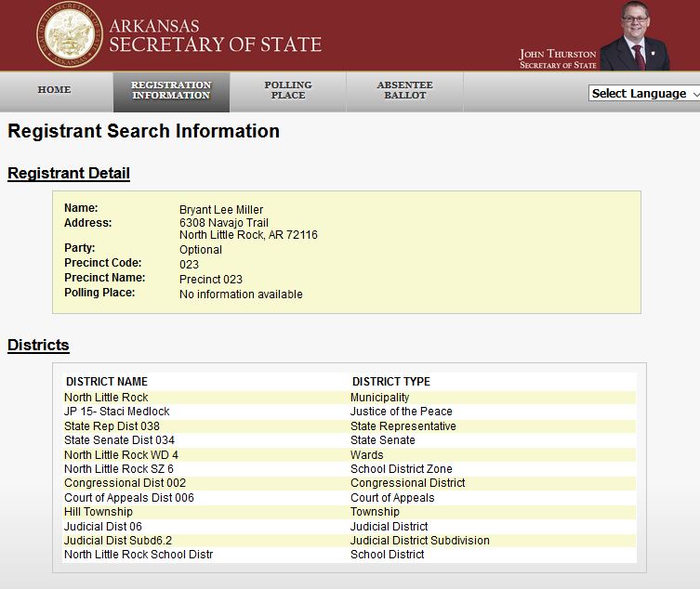Click the Arkansas state seal logo

(69, 34)
